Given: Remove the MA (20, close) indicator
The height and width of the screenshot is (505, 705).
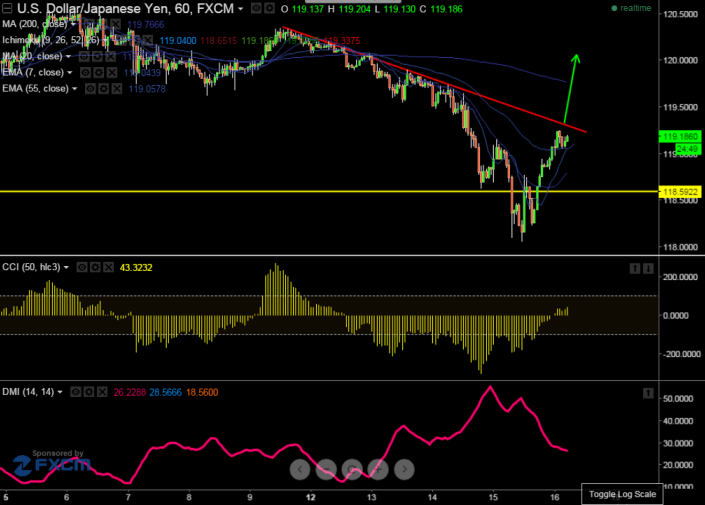Looking at the screenshot, I should point(111,56).
